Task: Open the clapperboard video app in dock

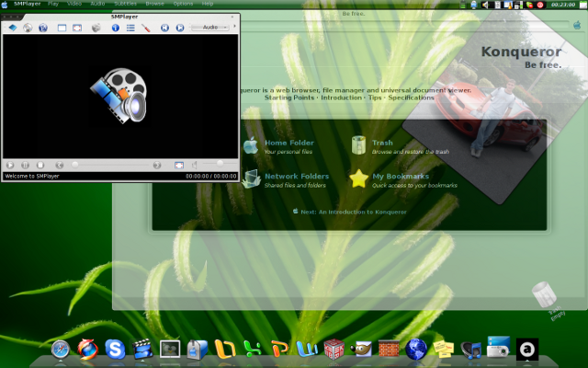Action: (x=142, y=350)
